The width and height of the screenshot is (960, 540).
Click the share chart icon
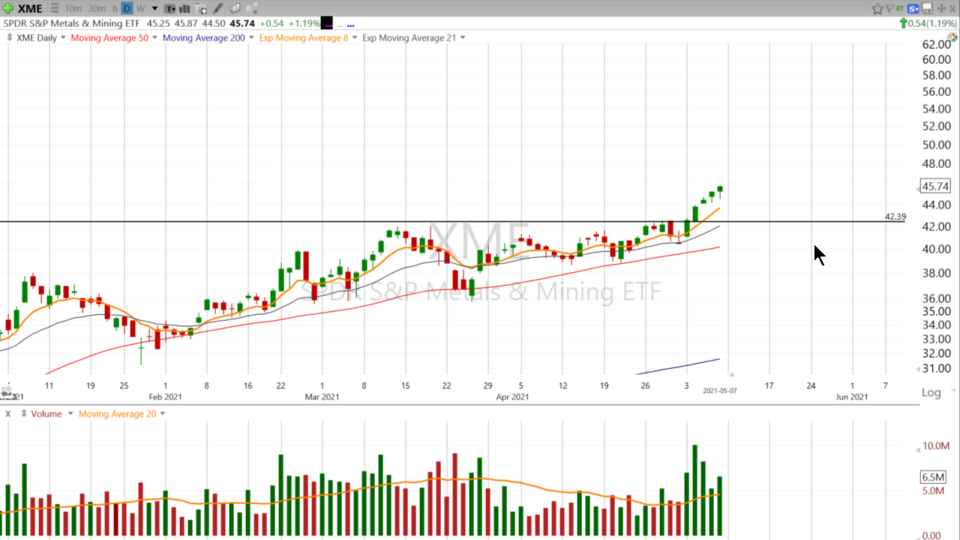[252, 9]
